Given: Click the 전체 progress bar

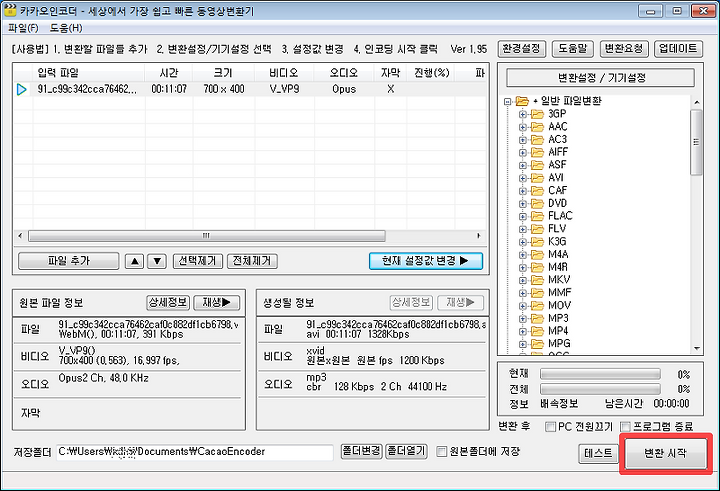Looking at the screenshot, I should pos(600,389).
